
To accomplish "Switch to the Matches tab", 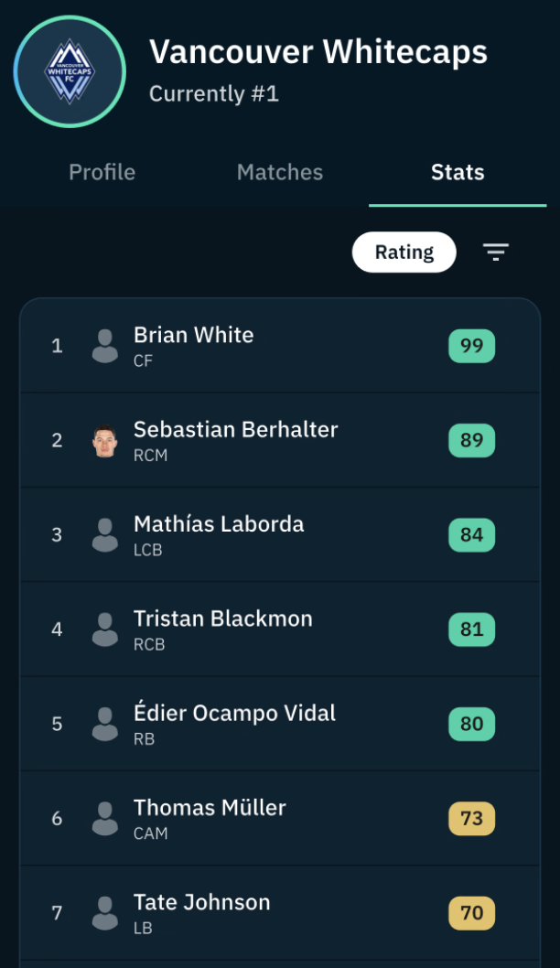I will tap(280, 172).
